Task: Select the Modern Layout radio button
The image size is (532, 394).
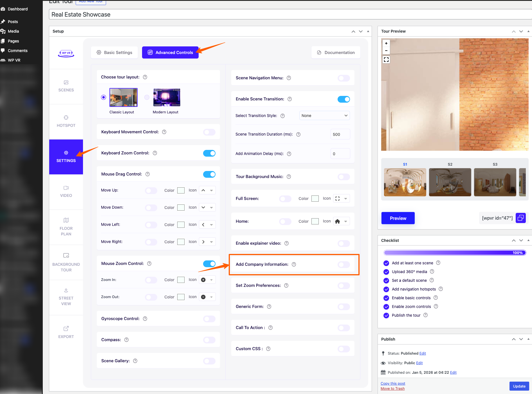Action: point(147,97)
